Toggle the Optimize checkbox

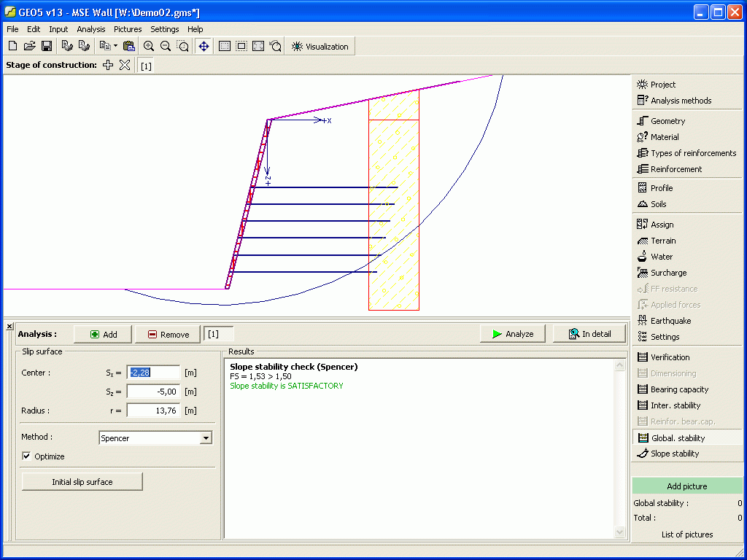tap(28, 456)
